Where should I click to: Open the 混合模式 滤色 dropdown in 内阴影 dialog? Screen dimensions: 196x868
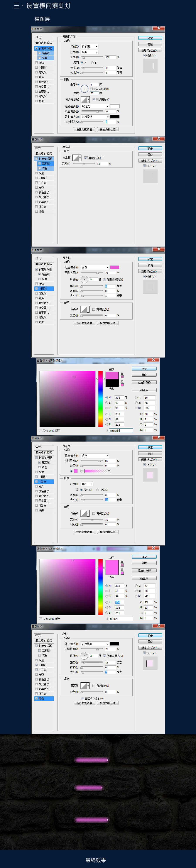95,267
